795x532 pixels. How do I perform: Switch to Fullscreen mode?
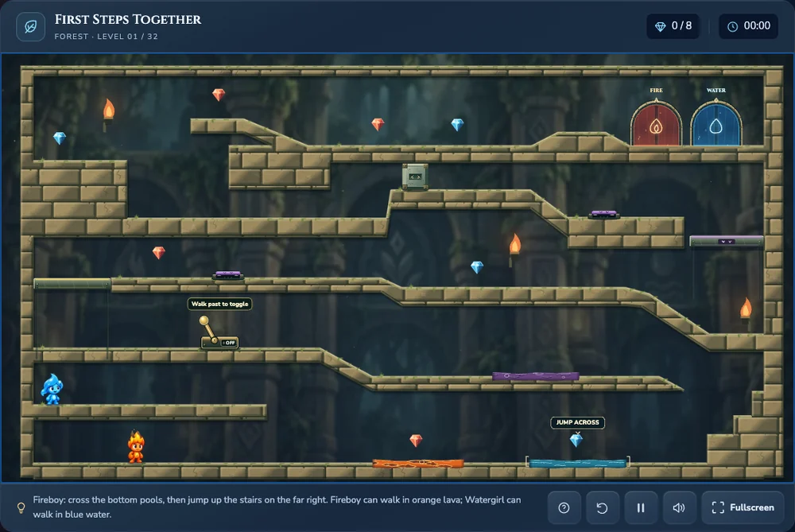click(x=743, y=507)
